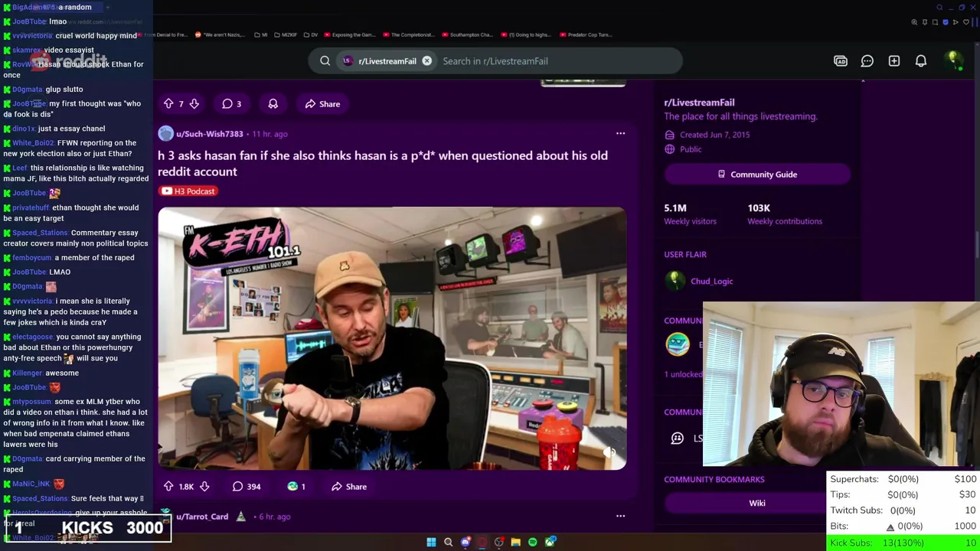Downvote the post with score 7
Viewport: 980px width, 551px height.
[x=194, y=104]
